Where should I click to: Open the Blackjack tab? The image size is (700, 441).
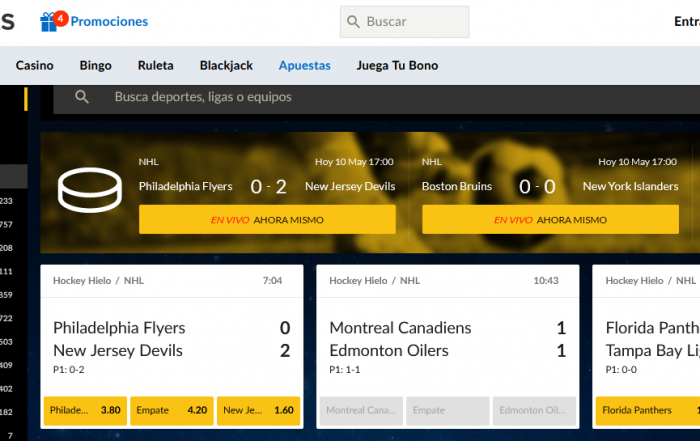tap(226, 65)
